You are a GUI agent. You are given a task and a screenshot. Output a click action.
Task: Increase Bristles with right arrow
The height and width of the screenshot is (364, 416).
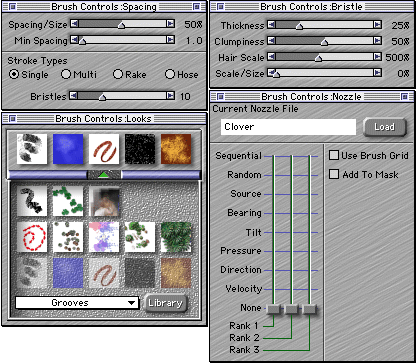170,96
